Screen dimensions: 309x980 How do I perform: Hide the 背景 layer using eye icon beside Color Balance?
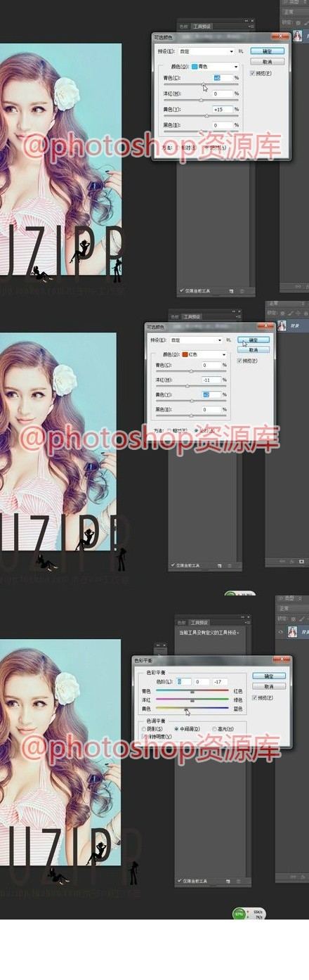coord(281,631)
